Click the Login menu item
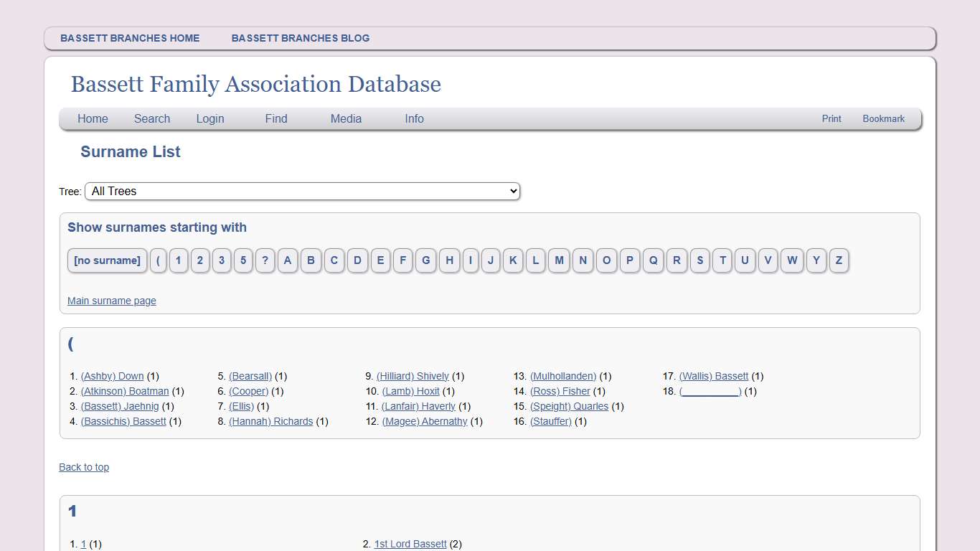This screenshot has width=980, height=551. (x=209, y=118)
